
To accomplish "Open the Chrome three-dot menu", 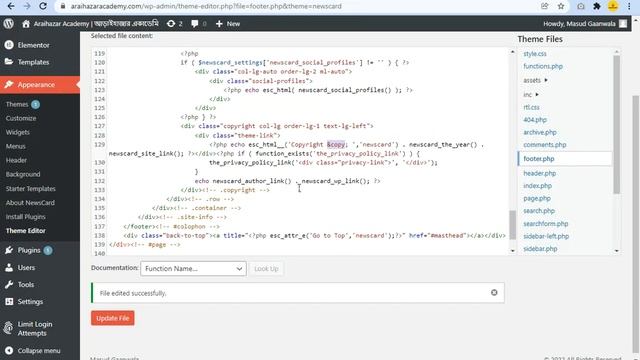I will coord(629,6).
